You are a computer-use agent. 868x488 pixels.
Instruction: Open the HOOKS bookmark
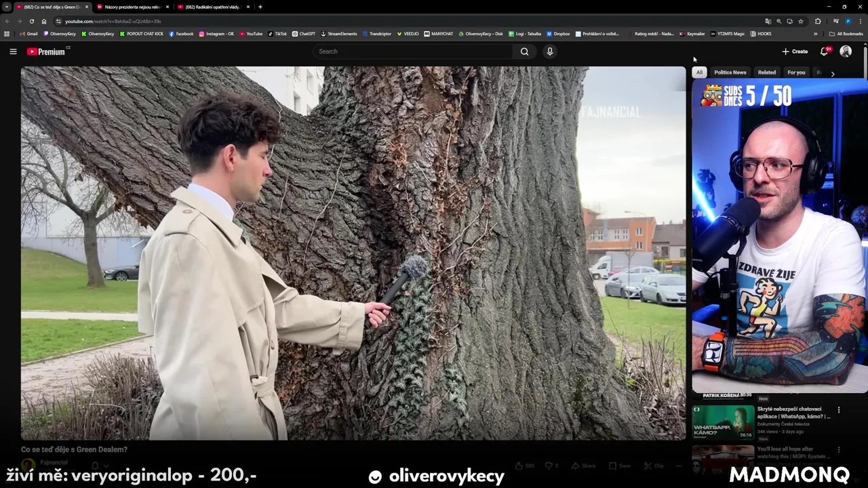[x=761, y=34]
